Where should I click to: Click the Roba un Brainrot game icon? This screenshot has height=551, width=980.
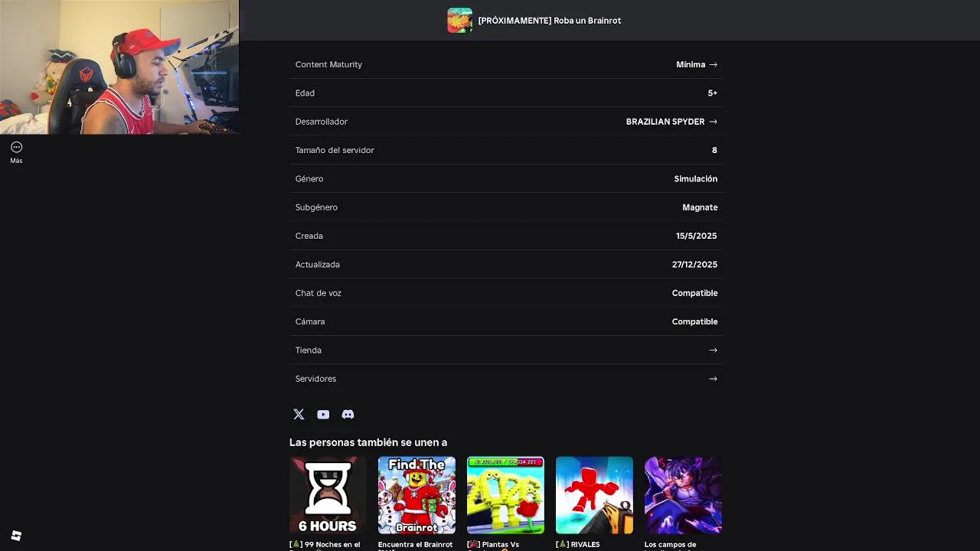point(459,21)
